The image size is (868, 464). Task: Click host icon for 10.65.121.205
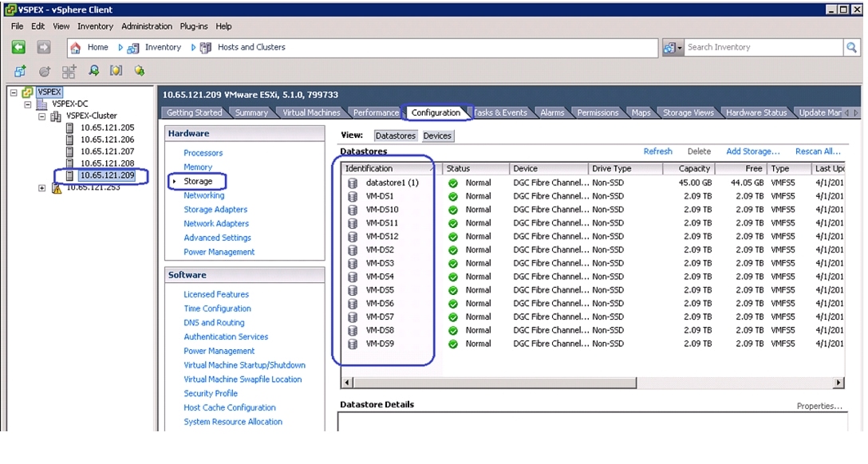pos(69,128)
